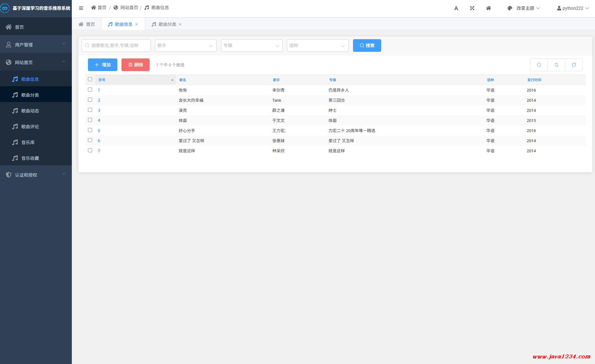Close the 歌曲分类 tab
This screenshot has width=595, height=364.
(x=180, y=24)
